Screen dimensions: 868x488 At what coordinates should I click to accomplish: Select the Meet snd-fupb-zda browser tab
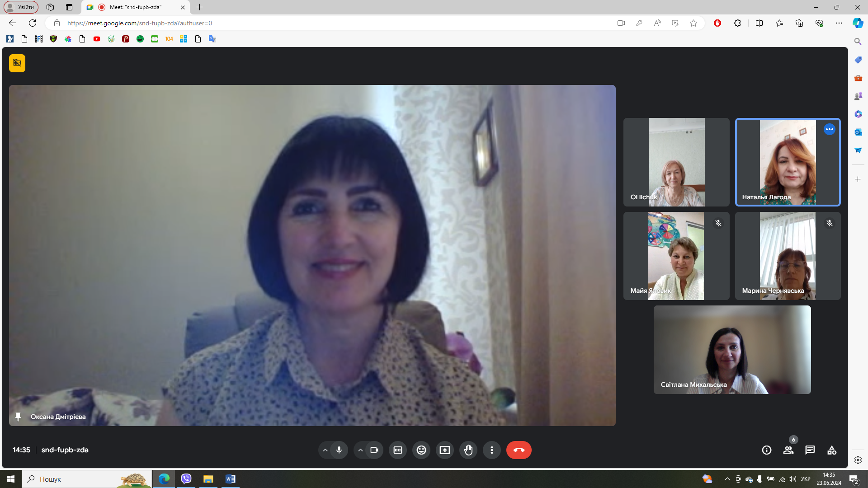(136, 7)
